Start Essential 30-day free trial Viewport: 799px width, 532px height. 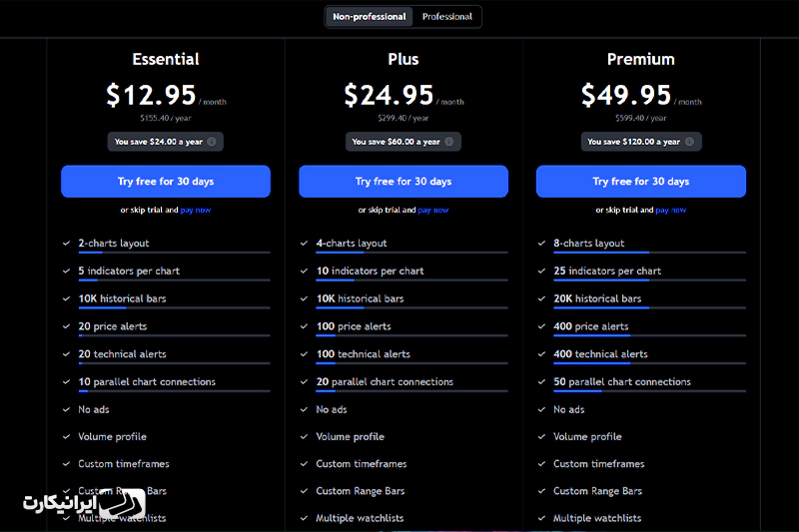[166, 182]
